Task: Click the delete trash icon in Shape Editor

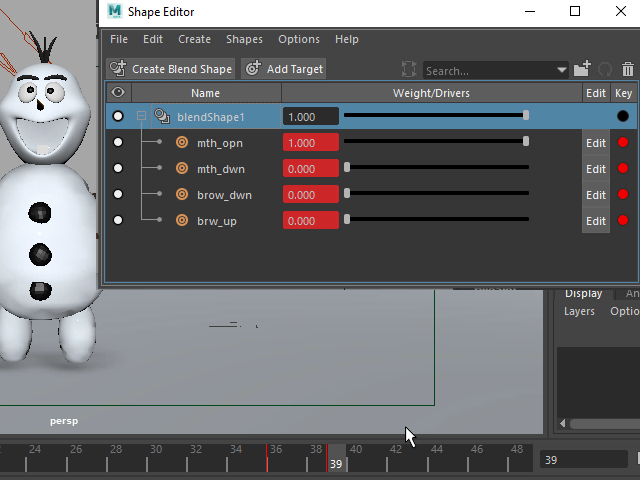Action: (x=628, y=70)
